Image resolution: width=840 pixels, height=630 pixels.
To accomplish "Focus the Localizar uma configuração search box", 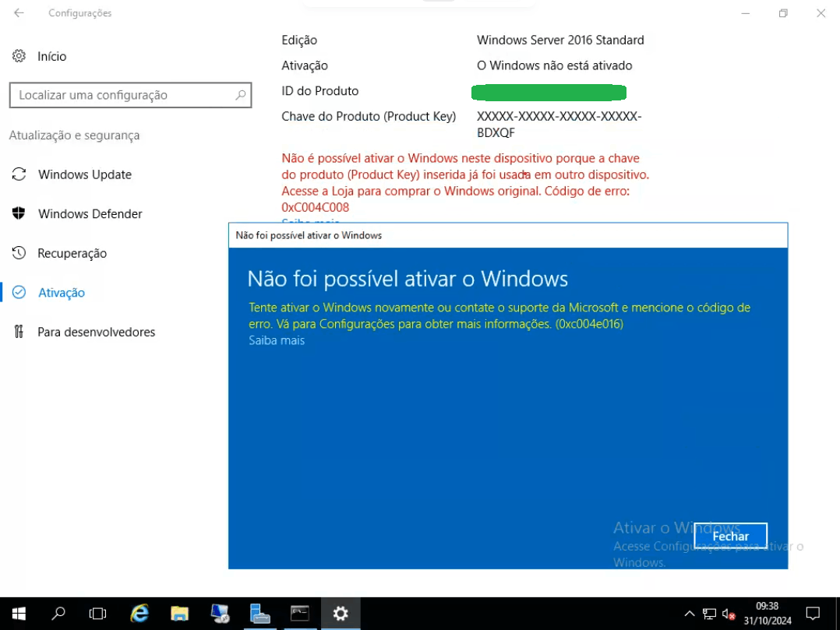I will coord(130,95).
